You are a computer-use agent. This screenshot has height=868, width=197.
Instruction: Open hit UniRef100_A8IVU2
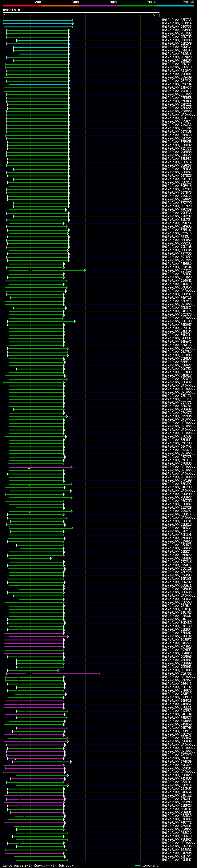pos(177,33)
